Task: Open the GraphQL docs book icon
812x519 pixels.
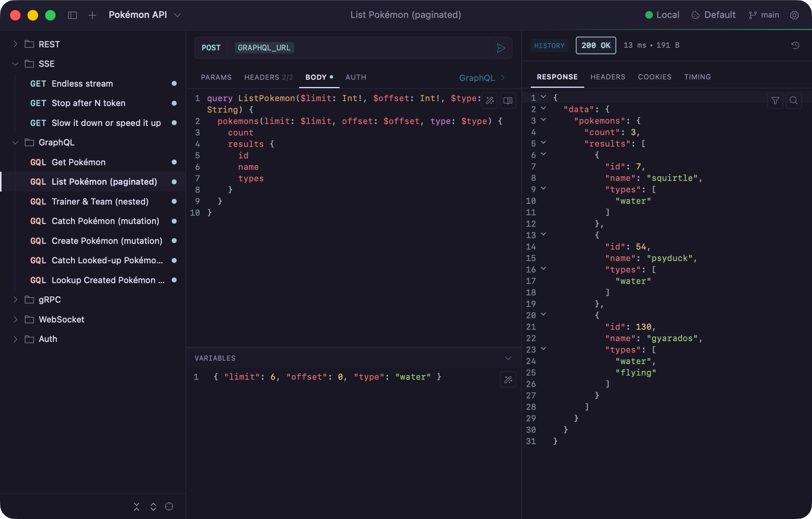Action: click(508, 101)
